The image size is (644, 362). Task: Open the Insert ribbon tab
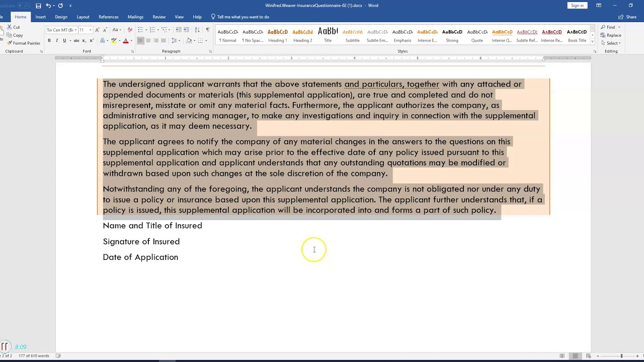pyautogui.click(x=41, y=17)
